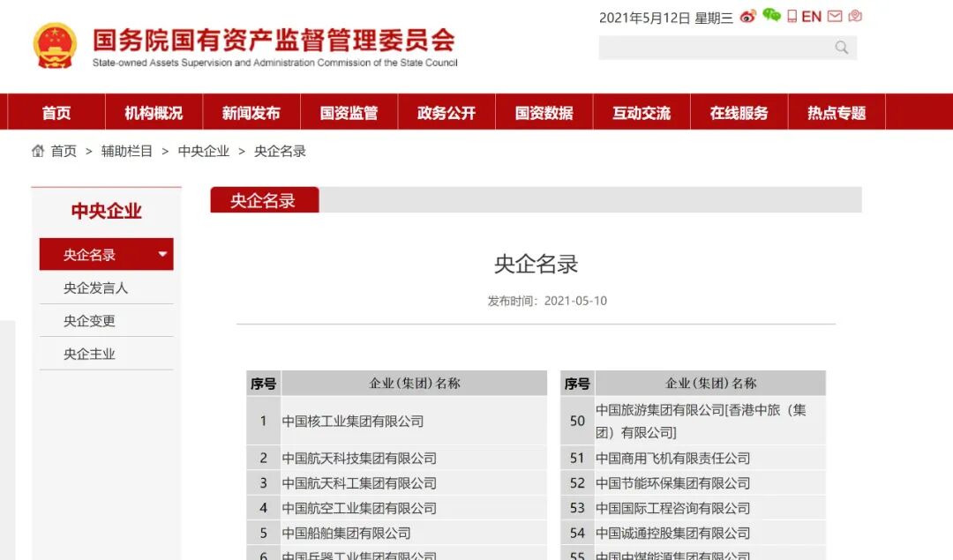Screen dimensions: 953x560
Task: Open the WeChat account icon
Action: (770, 16)
